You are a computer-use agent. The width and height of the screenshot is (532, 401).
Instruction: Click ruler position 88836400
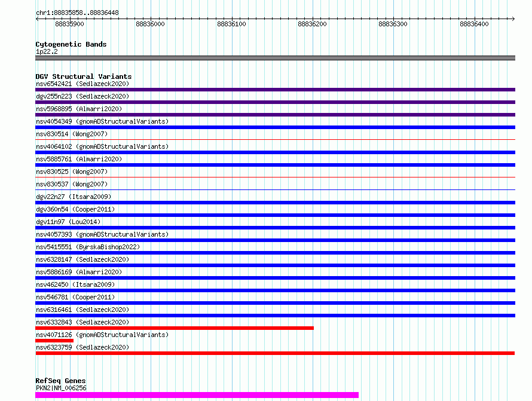(x=474, y=24)
